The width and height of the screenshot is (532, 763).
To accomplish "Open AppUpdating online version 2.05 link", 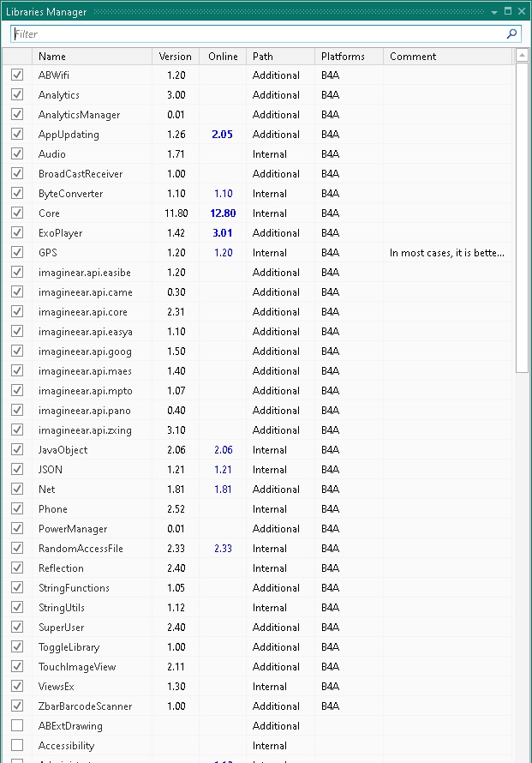I will [222, 135].
